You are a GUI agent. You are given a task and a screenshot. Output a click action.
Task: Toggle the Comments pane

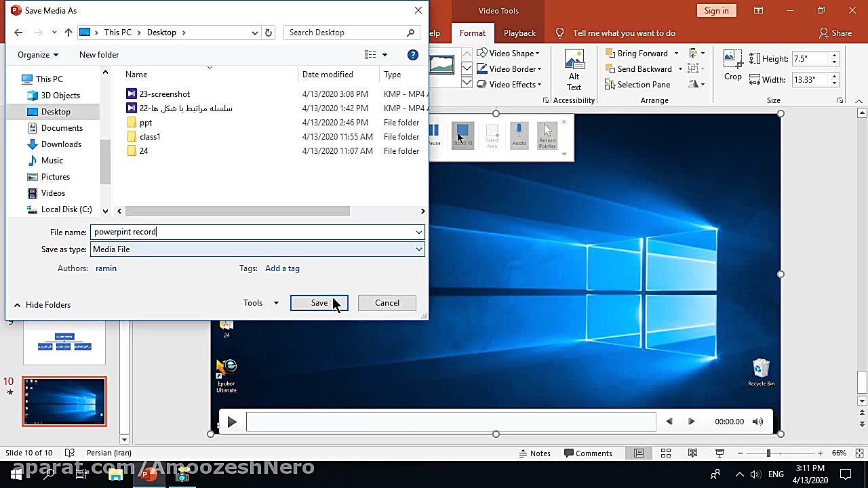pyautogui.click(x=588, y=453)
